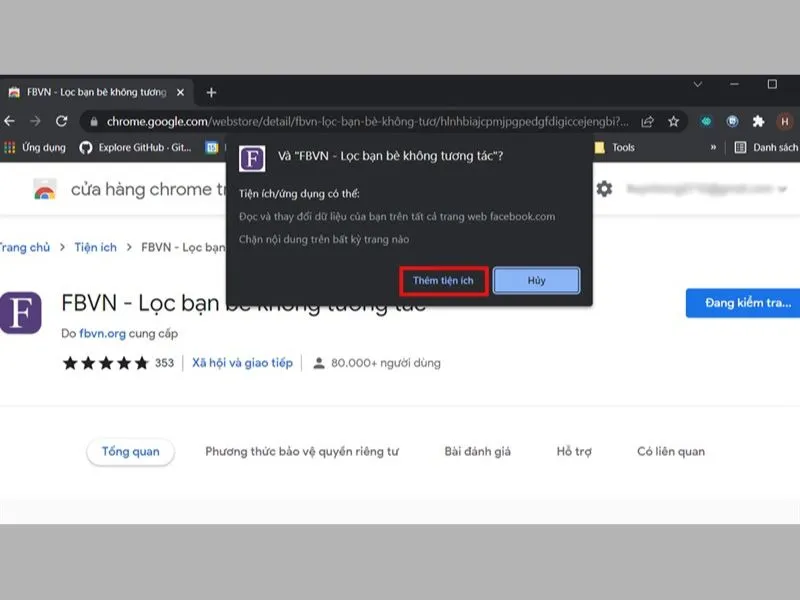Open the Danh sách reading list
Image resolution: width=800 pixels, height=600 pixels.
pyautogui.click(x=766, y=147)
